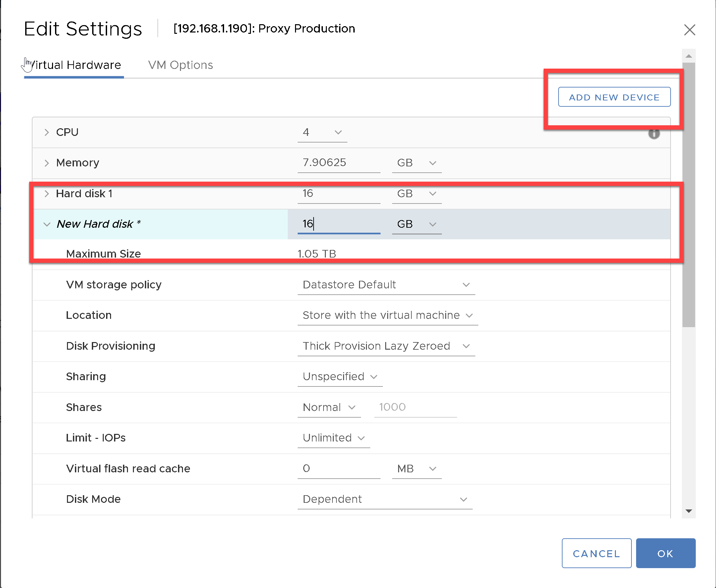This screenshot has width=716, height=588.
Task: Switch to the VM Options tab
Action: tap(180, 65)
